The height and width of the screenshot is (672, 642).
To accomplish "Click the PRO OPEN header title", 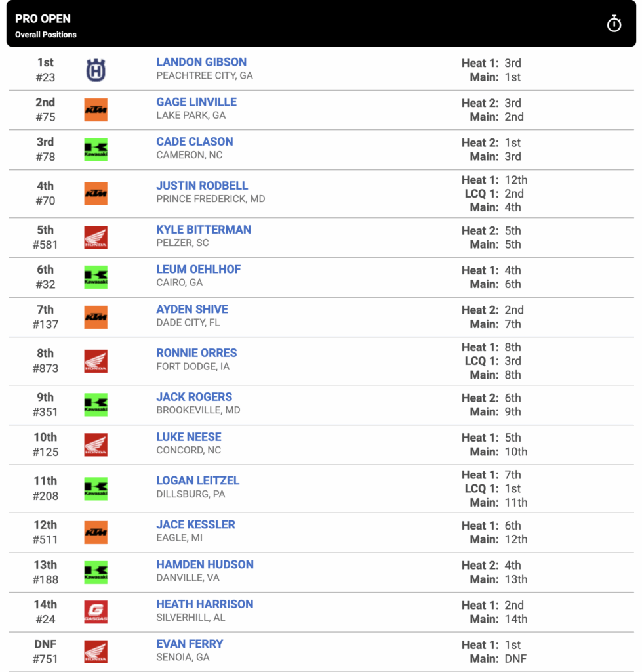I will (43, 19).
